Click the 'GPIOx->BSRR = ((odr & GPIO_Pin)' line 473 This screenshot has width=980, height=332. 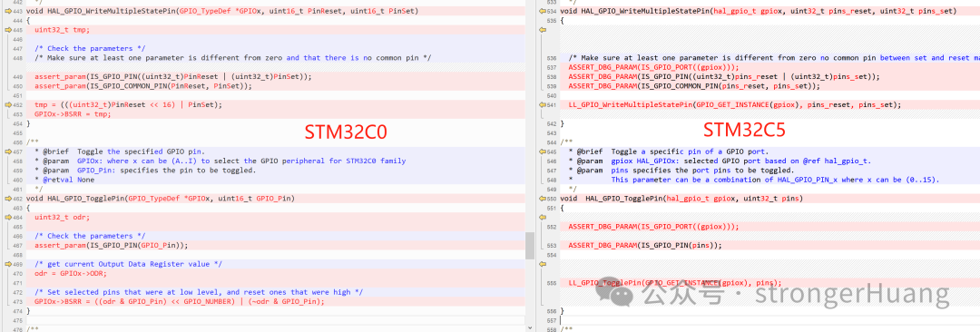[x=180, y=301]
